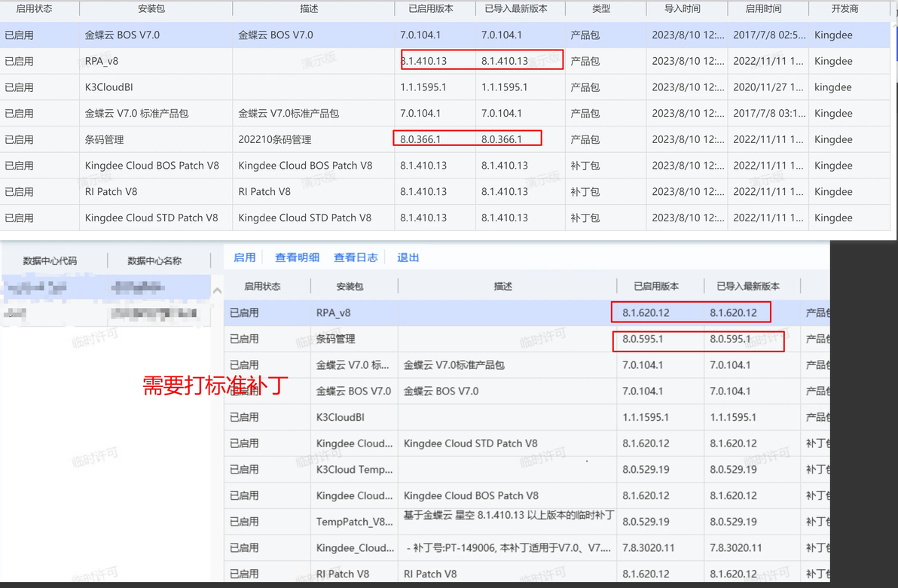Screen dimensions: 898x588
Task: Select K3CloudBI package in the bottom table
Action: 341,417
